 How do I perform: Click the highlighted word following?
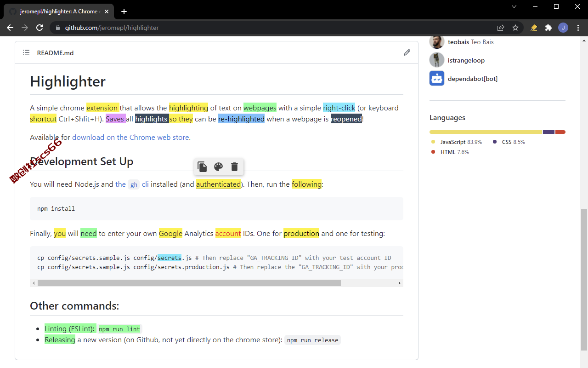click(306, 184)
